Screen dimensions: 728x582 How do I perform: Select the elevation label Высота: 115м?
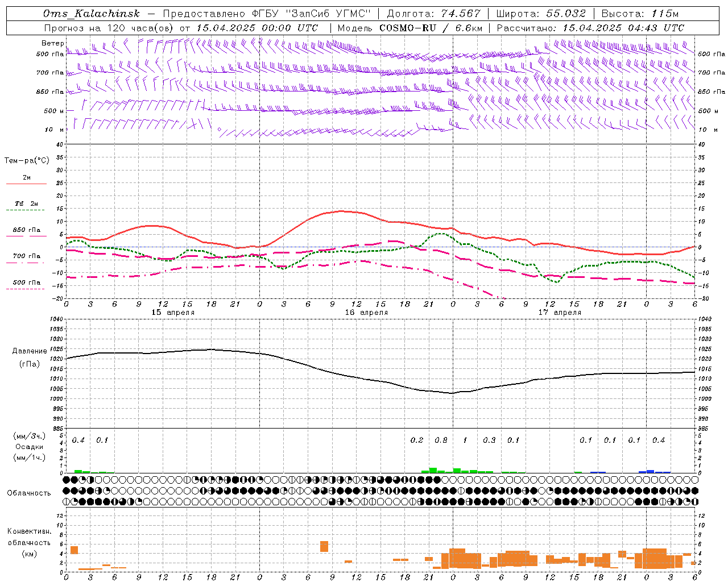point(640,14)
